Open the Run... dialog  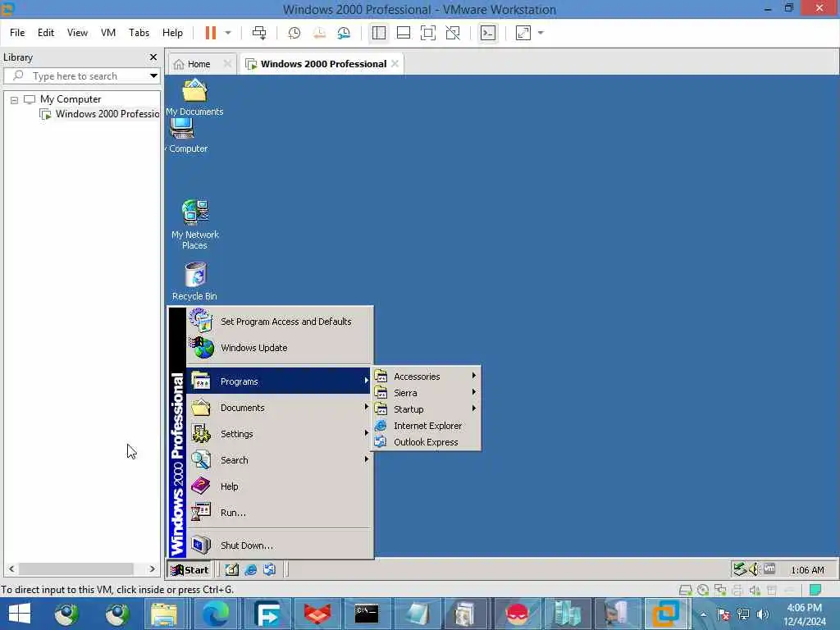(x=280, y=513)
